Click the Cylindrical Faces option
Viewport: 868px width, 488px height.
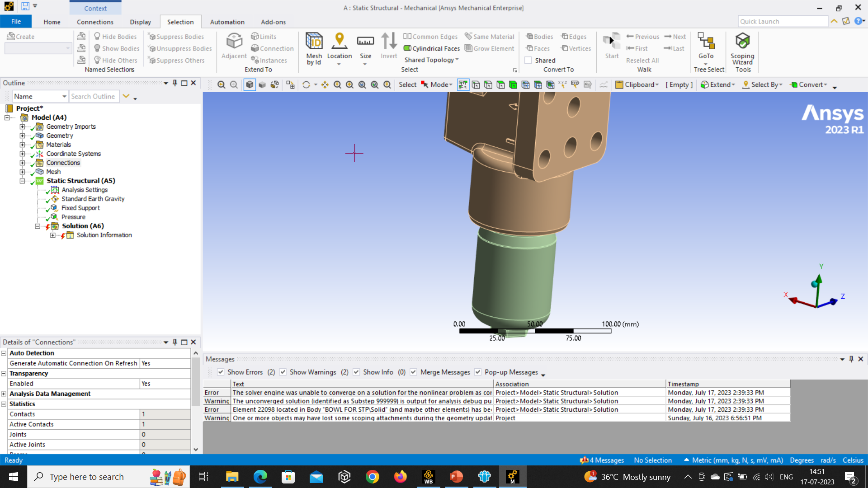click(x=431, y=48)
